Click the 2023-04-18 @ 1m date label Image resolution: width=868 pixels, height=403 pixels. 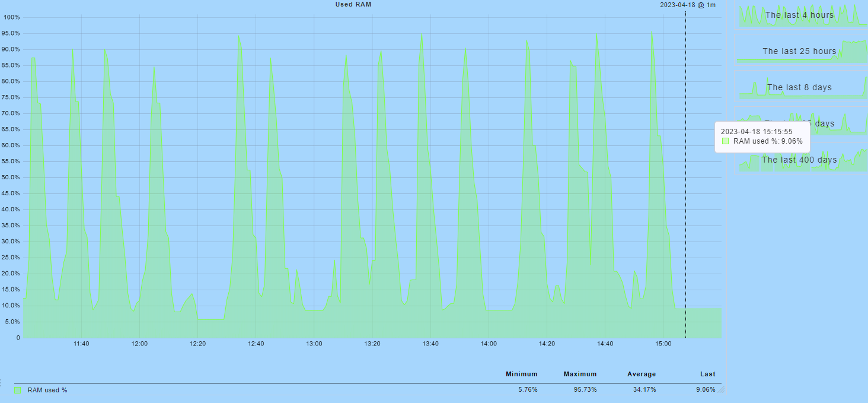[688, 5]
